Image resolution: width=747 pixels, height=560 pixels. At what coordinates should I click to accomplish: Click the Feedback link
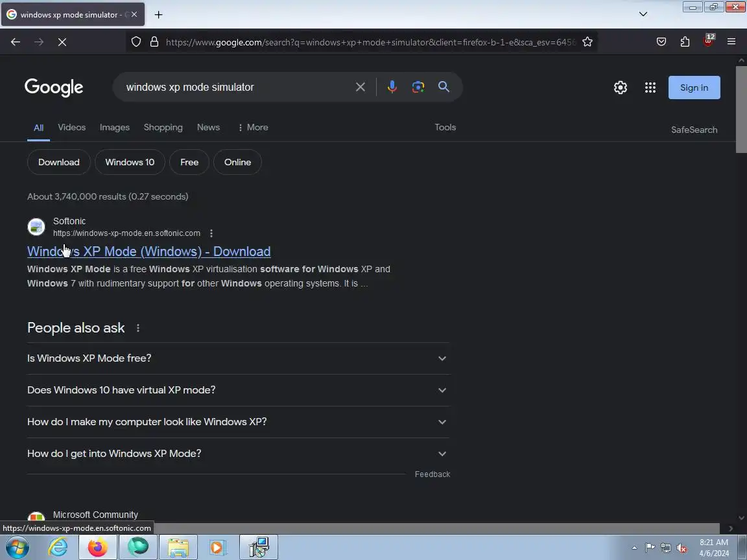point(432,474)
